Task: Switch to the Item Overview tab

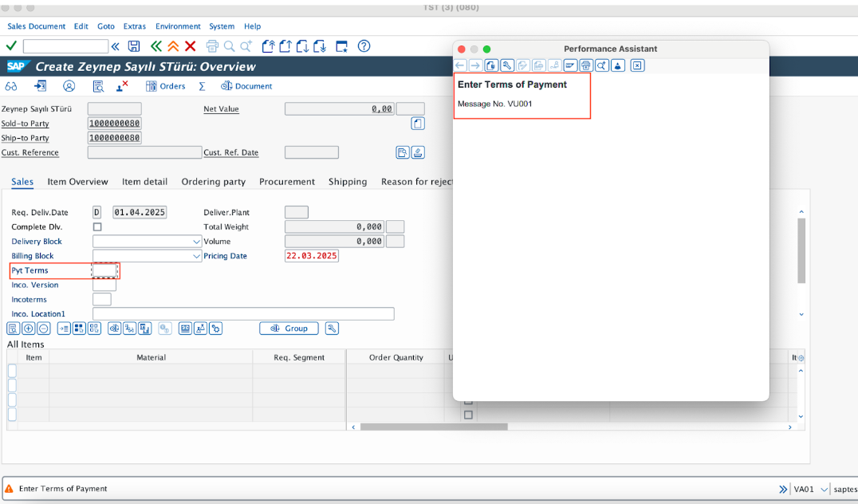Action: tap(77, 182)
